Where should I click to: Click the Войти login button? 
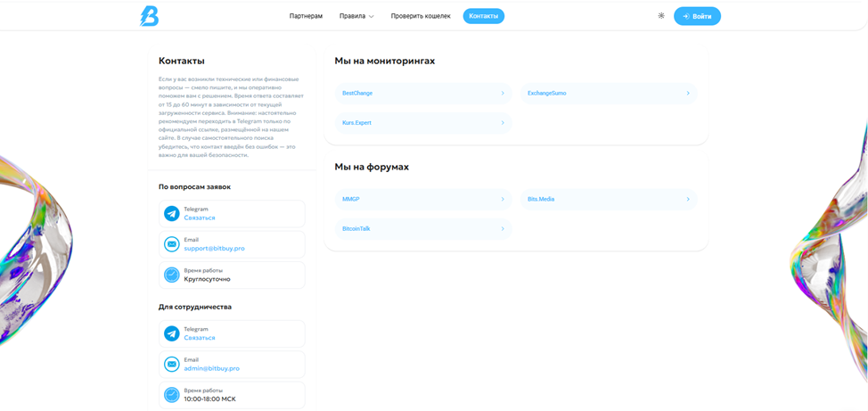(x=697, y=16)
